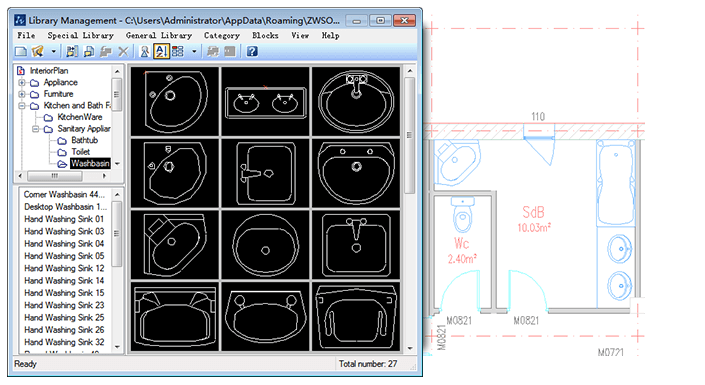Viewport: 705px width, 385px height.
Task: Open the dropdown arrow beside Open library icon
Action: pyautogui.click(x=54, y=52)
